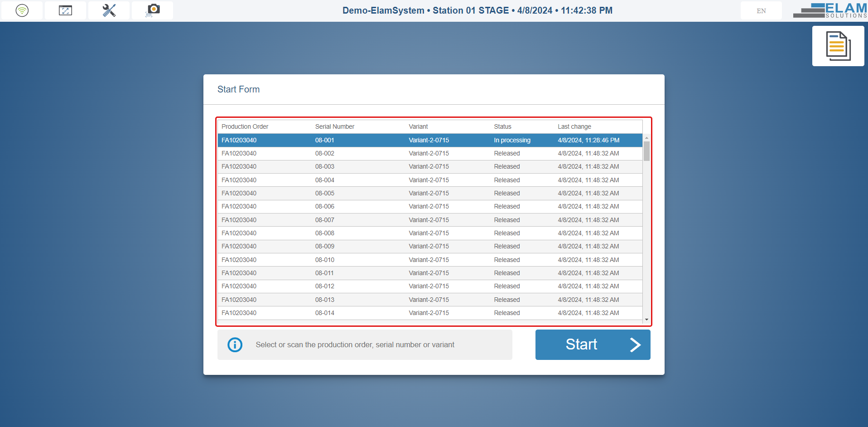The height and width of the screenshot is (427, 868).
Task: Open the documents panel icon top right
Action: tap(838, 46)
